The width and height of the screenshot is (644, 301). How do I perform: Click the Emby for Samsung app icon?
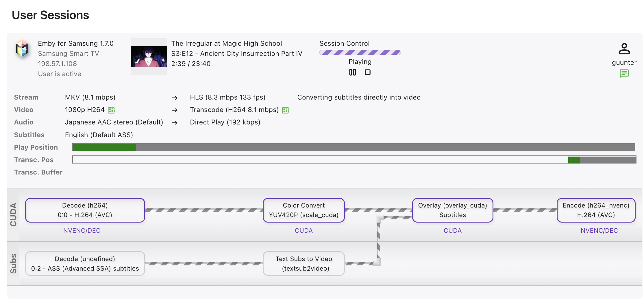coord(22,49)
